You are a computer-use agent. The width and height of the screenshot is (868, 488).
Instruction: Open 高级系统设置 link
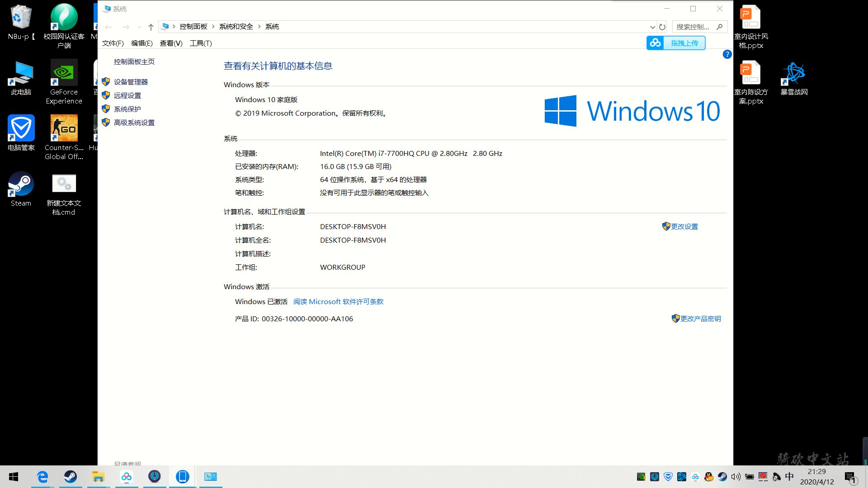[134, 122]
